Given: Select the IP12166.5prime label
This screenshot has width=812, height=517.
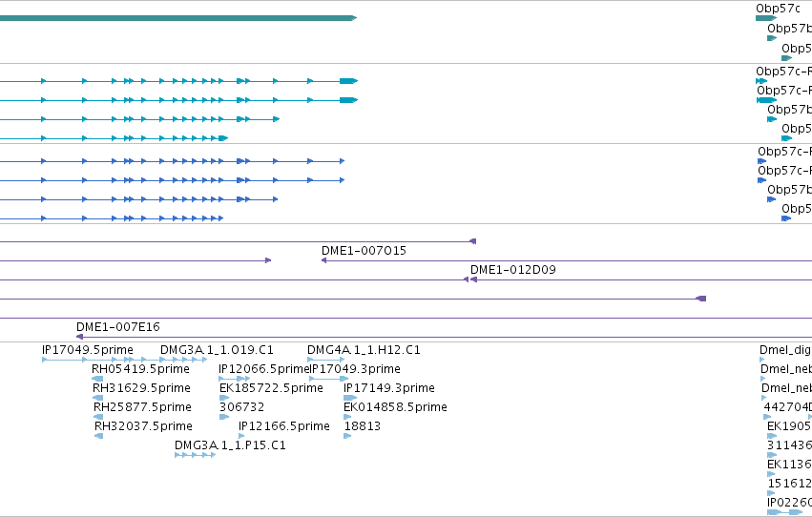Looking at the screenshot, I should [284, 426].
